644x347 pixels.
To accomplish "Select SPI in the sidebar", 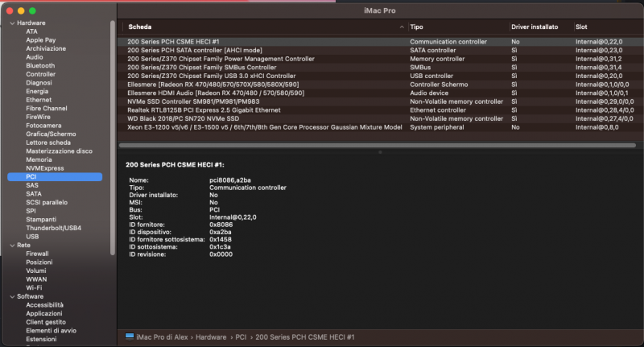I will [x=31, y=211].
